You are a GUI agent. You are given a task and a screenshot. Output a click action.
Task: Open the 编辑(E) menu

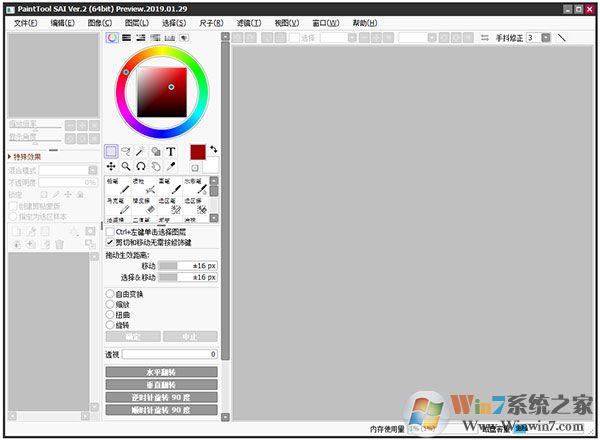[62, 23]
